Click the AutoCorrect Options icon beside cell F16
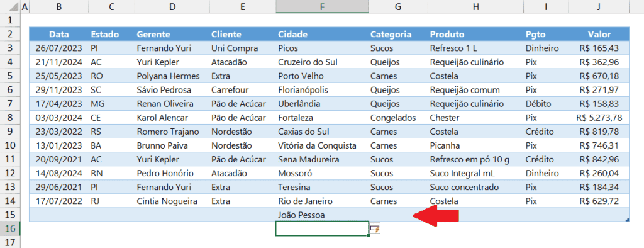This screenshot has width=644, height=248. click(x=375, y=228)
